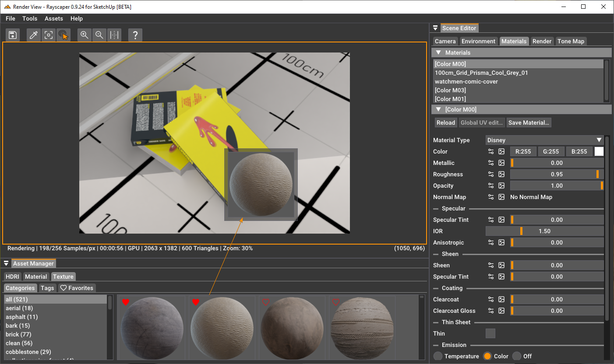Activate the focus point target tool

(x=49, y=35)
